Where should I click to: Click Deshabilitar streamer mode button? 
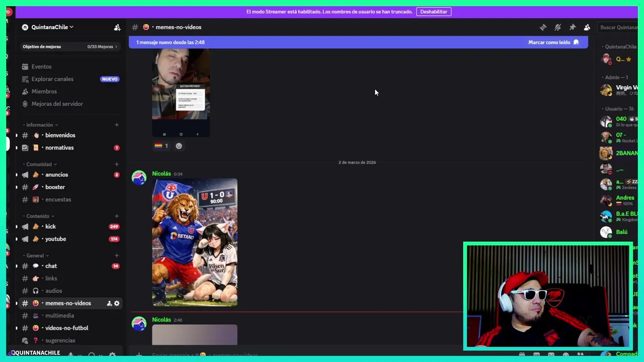click(x=434, y=12)
